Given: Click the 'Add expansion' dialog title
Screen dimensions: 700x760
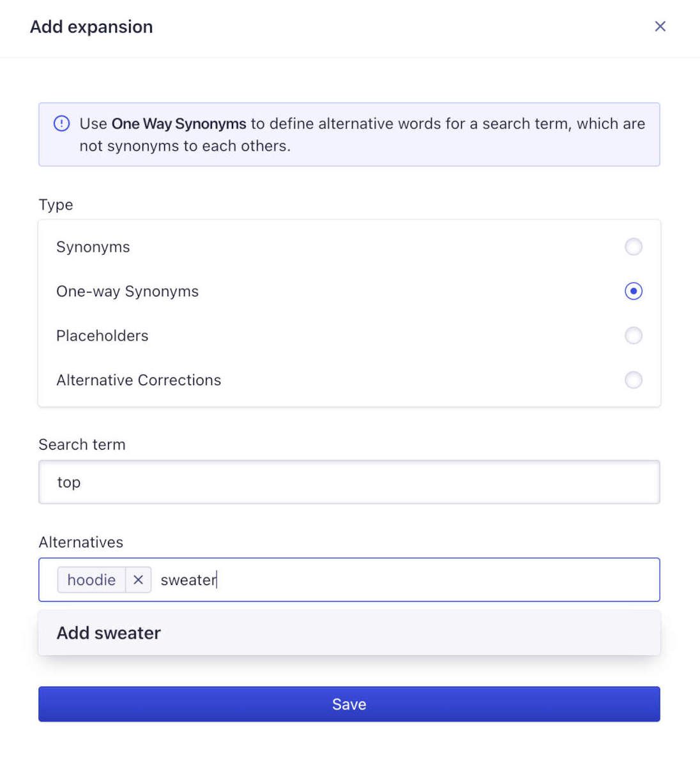Looking at the screenshot, I should [x=91, y=27].
